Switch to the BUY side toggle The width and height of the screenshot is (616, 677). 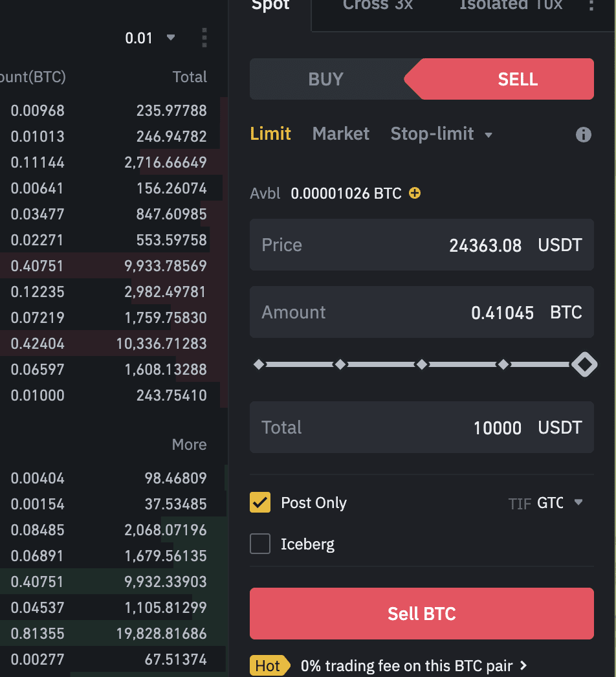point(326,79)
